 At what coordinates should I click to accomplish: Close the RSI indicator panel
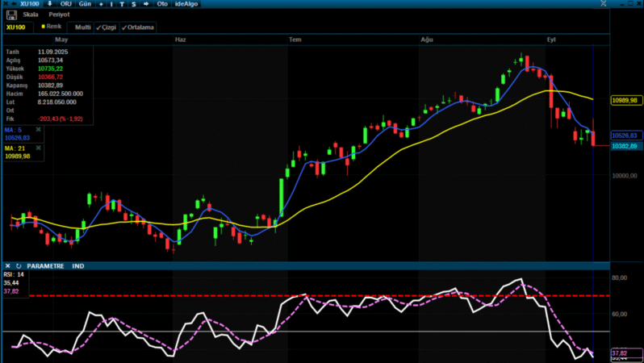tap(7, 265)
